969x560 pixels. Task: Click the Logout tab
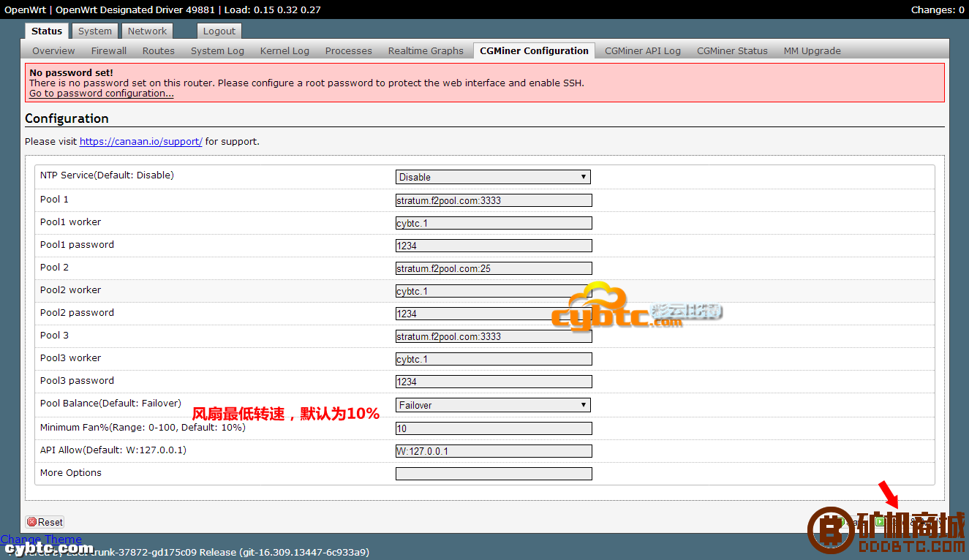point(219,31)
